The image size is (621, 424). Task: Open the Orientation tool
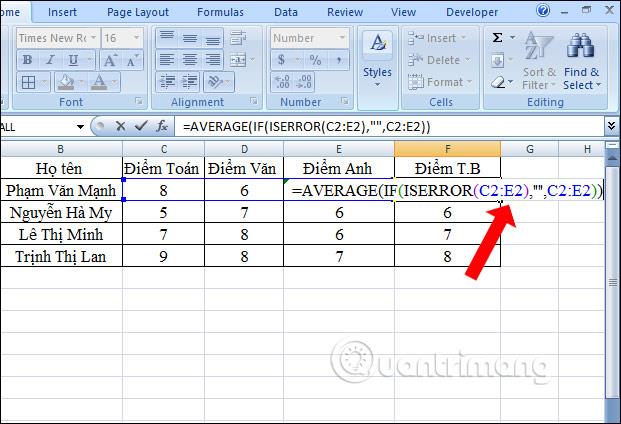[215, 82]
